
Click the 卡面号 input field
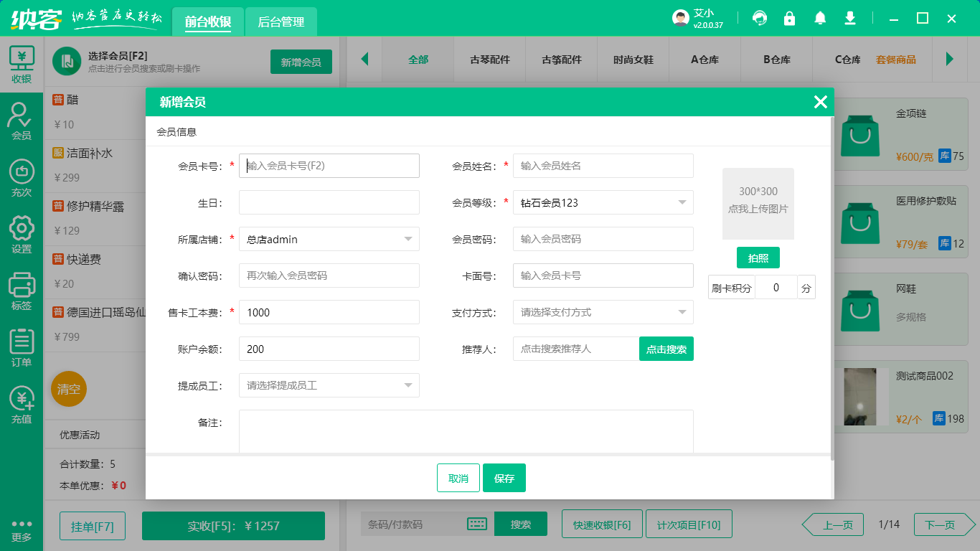(x=603, y=275)
